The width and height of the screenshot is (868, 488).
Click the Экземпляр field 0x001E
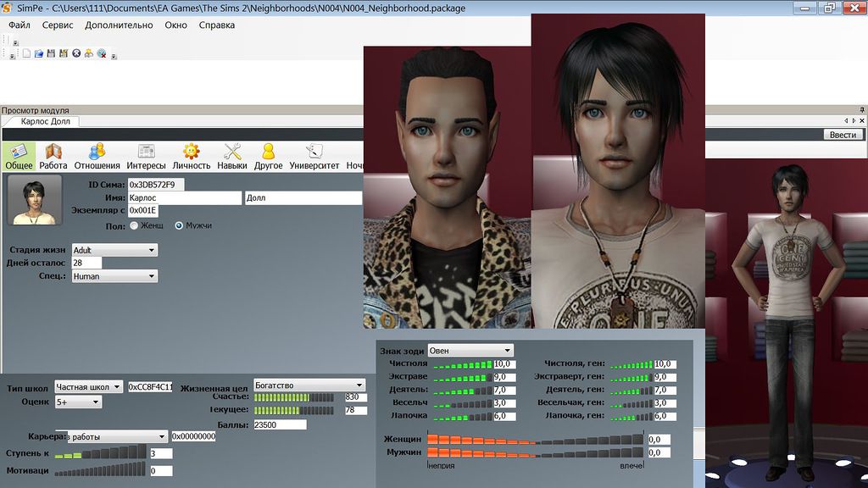coord(142,210)
